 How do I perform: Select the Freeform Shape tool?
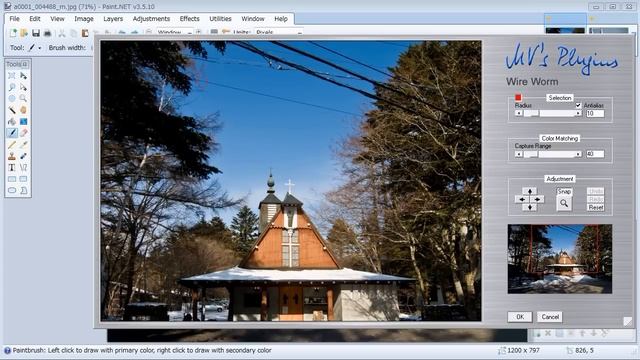pyautogui.click(x=23, y=190)
